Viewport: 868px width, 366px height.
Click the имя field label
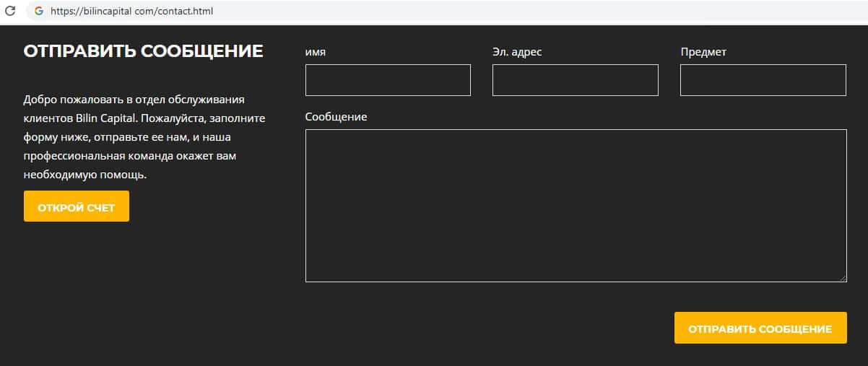[316, 52]
